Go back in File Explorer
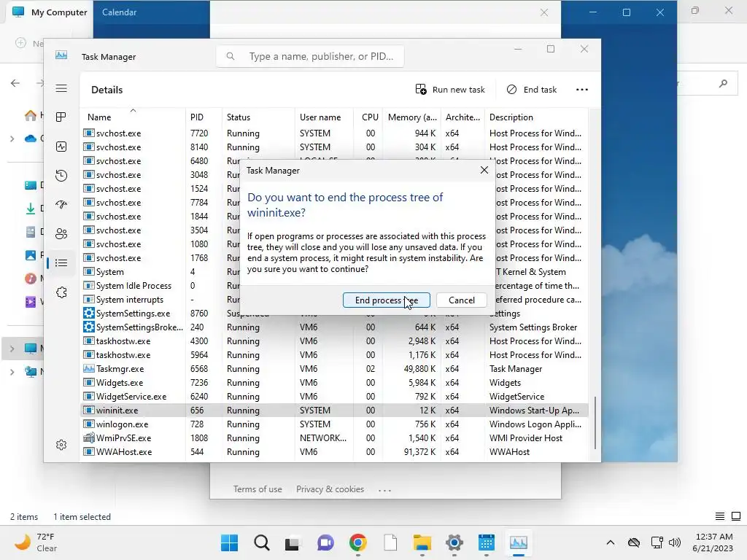Screen dimensions: 747x560 (x=15, y=83)
